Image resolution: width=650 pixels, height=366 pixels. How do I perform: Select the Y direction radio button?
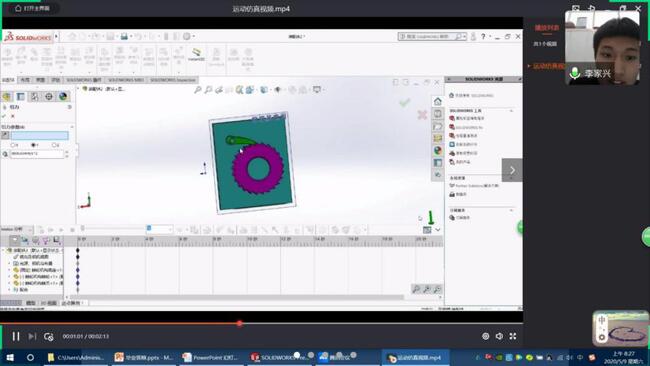point(33,145)
